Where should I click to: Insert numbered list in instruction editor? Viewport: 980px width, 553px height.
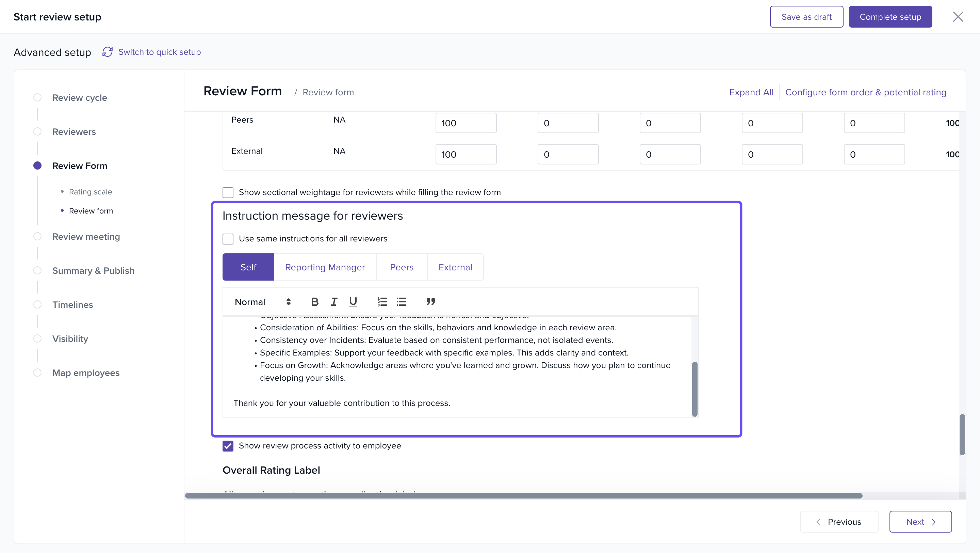382,302
